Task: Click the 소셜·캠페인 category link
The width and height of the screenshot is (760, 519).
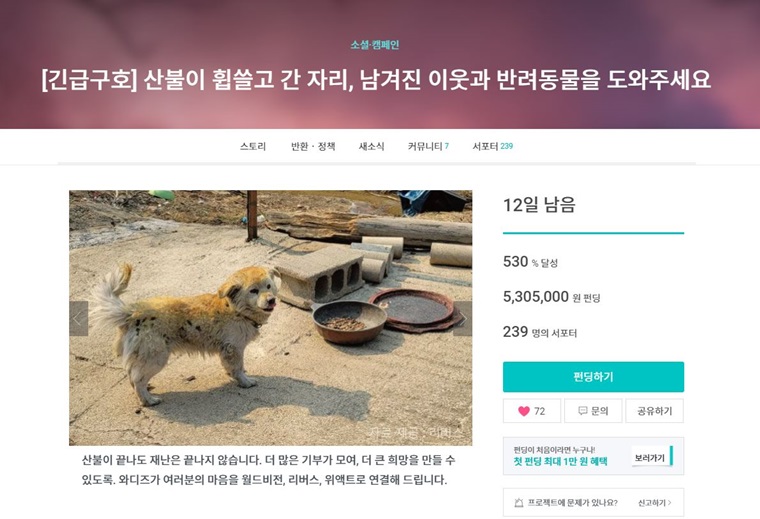Action: coord(375,45)
